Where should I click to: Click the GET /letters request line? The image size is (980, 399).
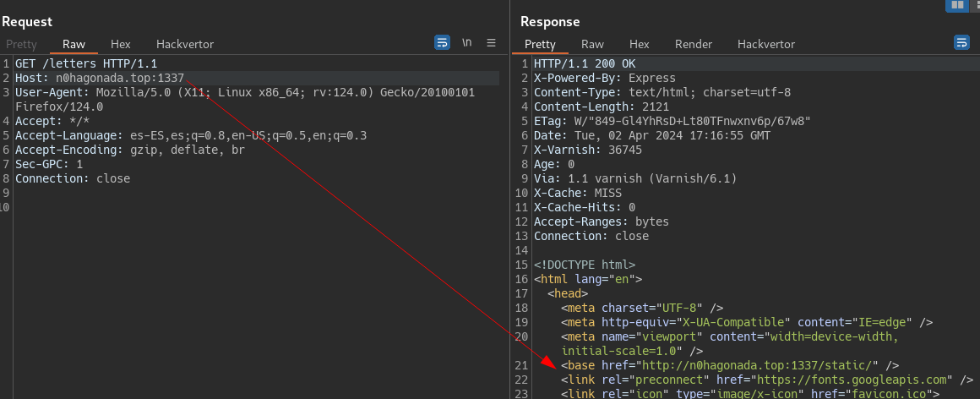click(x=86, y=63)
